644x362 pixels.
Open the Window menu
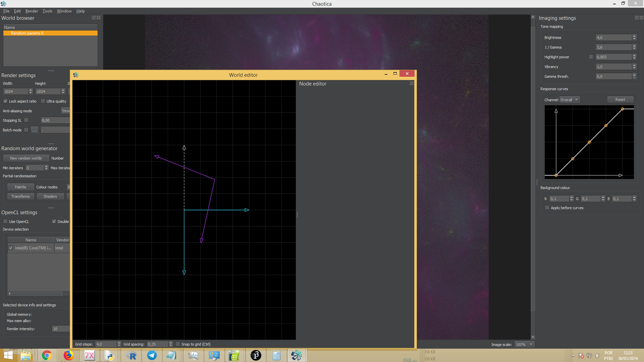click(64, 11)
